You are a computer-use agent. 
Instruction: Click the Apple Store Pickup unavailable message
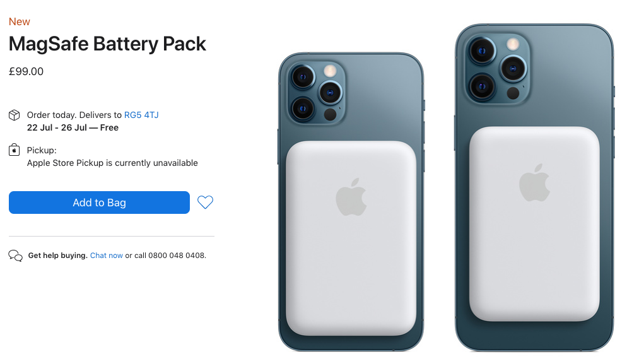point(112,163)
